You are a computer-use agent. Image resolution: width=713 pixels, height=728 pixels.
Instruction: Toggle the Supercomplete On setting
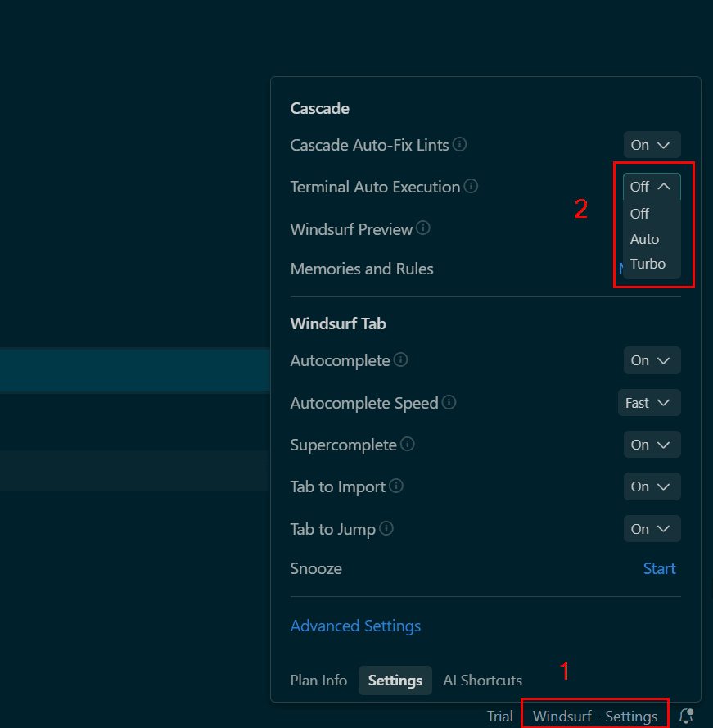[x=652, y=445]
